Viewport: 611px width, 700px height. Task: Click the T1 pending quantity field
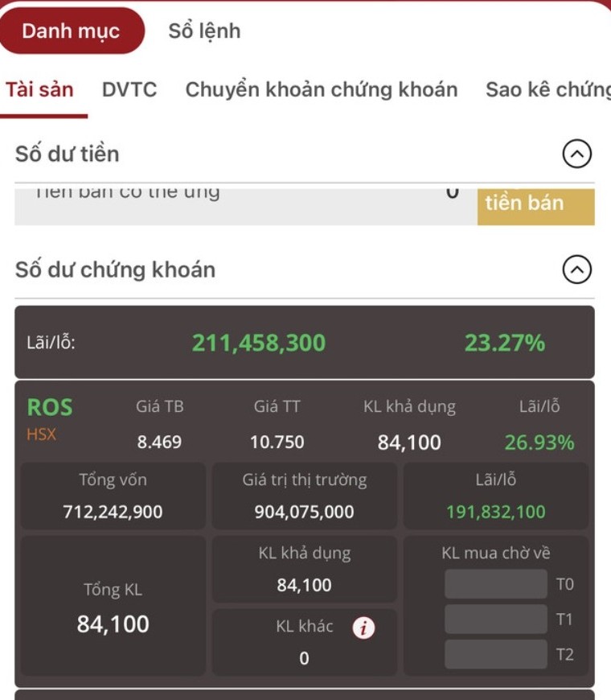(x=495, y=620)
